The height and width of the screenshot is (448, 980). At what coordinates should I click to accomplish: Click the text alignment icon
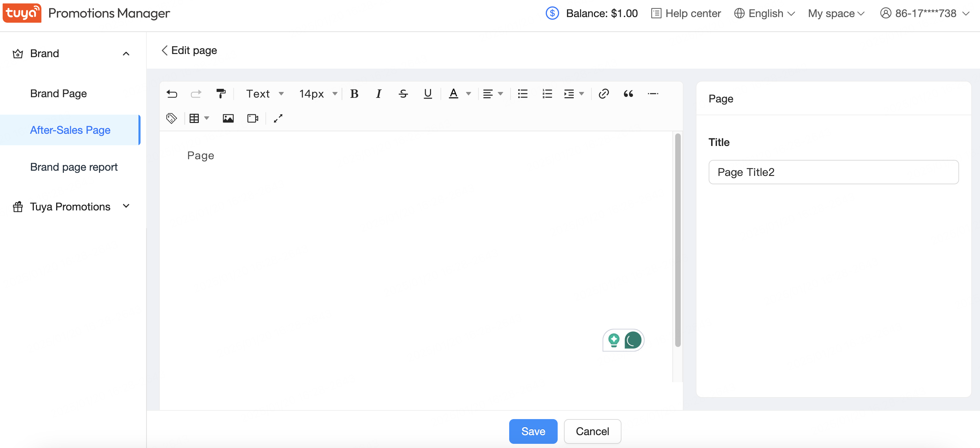488,94
